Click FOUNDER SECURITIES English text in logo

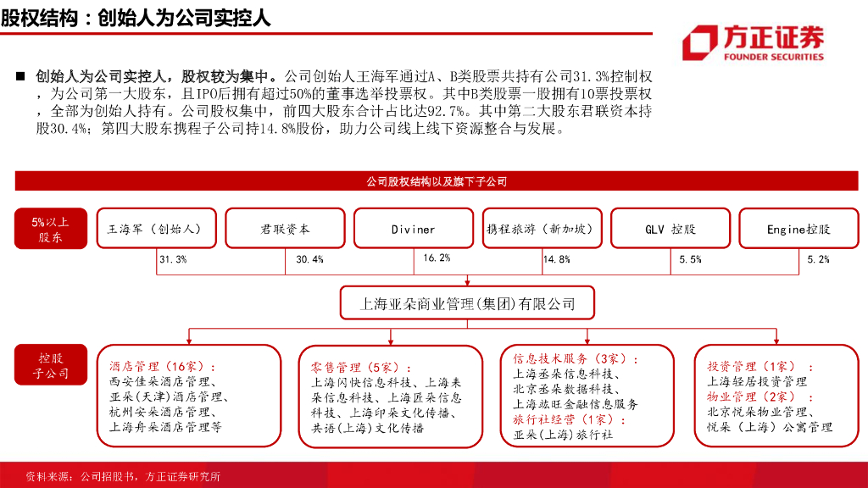(x=773, y=57)
